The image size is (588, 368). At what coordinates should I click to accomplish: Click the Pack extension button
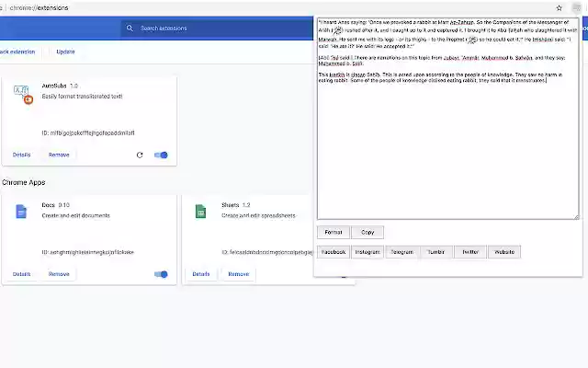(17, 52)
